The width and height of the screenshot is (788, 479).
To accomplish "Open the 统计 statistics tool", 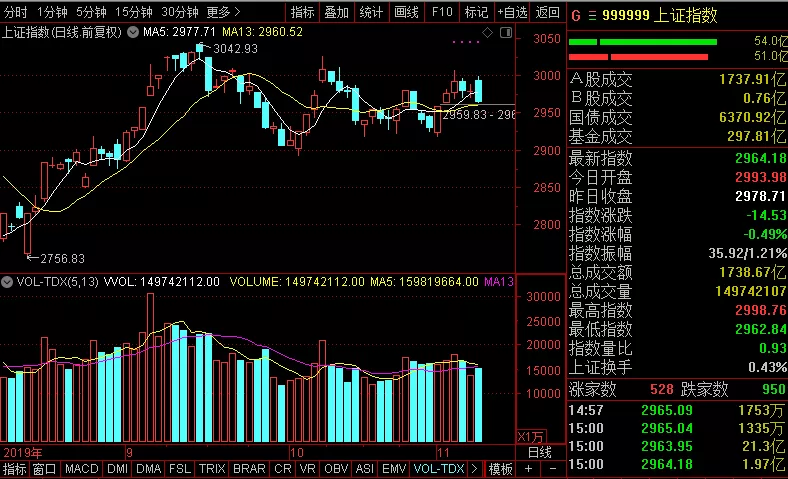I will coord(371,12).
